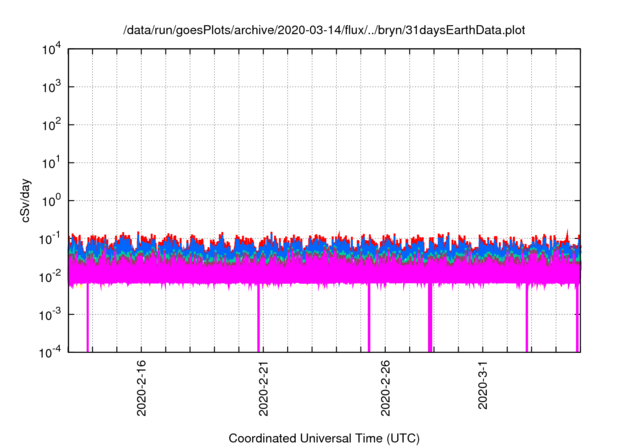Click the 10^-2 y-axis tick label

point(50,277)
